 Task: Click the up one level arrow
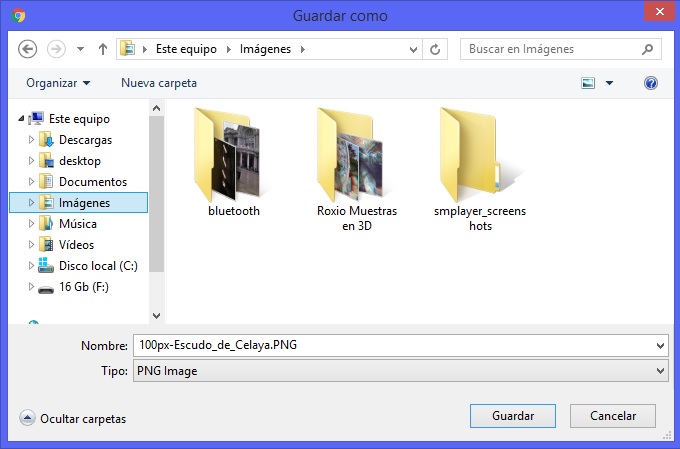coord(102,48)
